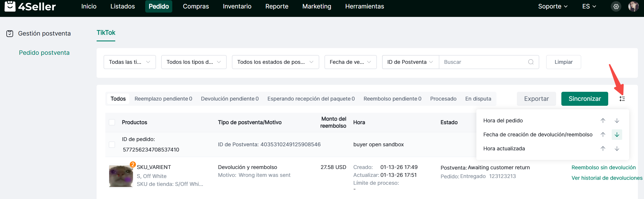Click the SKU_VARIENT product thumbnail

pos(121,176)
